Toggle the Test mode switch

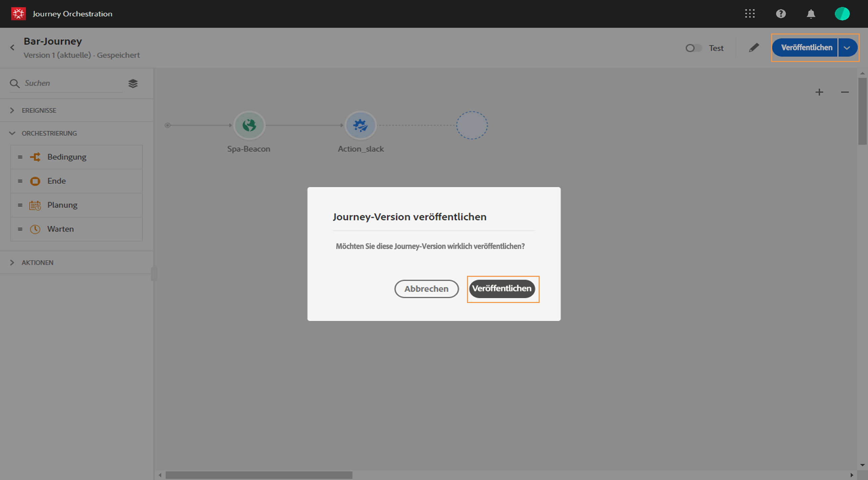pos(693,48)
